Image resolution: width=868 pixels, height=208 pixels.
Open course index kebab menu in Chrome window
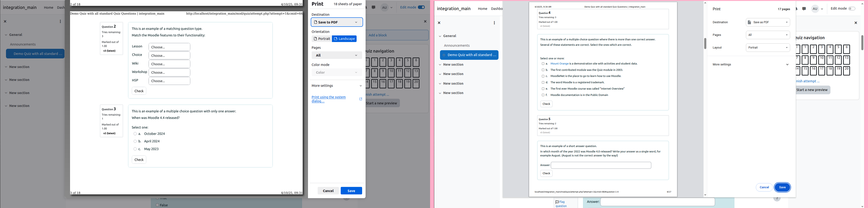(x=494, y=23)
